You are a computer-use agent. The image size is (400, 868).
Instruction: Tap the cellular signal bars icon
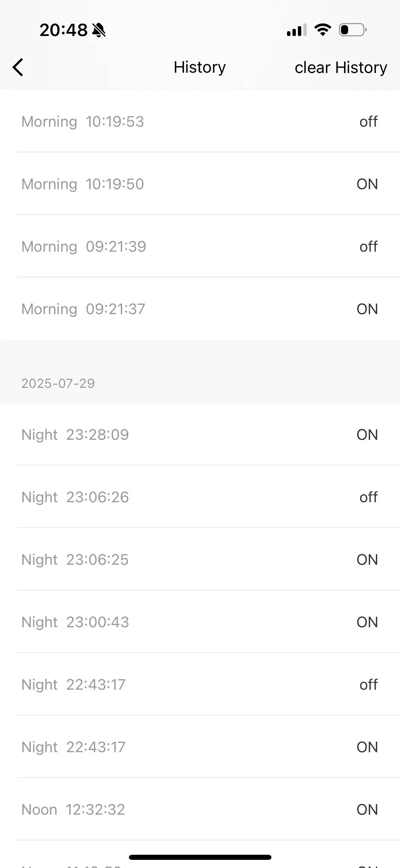tap(297, 30)
